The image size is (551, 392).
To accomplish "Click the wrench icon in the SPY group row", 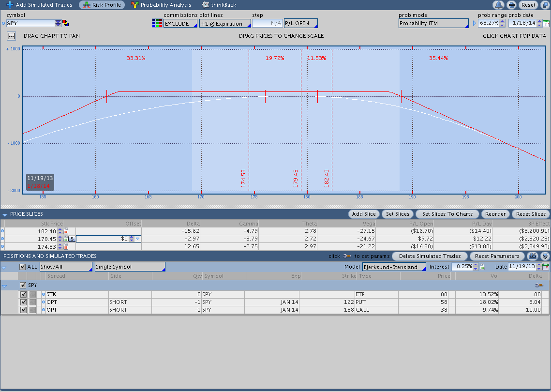I will pos(539,285).
